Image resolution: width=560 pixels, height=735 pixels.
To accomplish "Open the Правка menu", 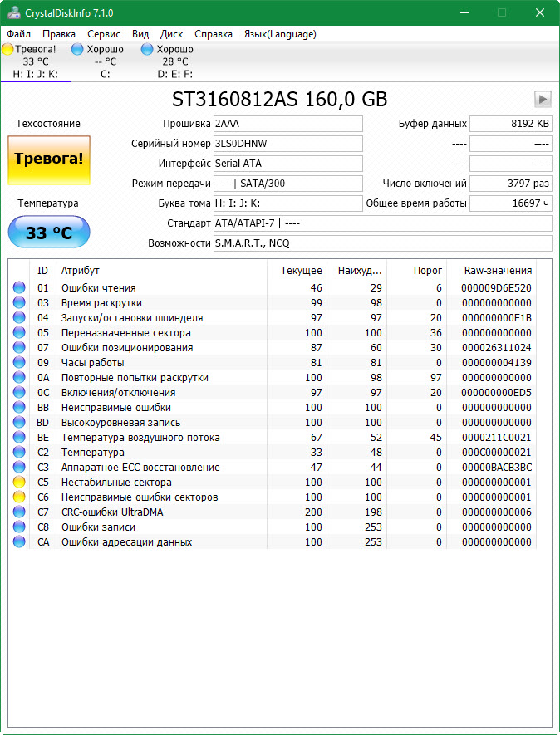I will pos(59,34).
